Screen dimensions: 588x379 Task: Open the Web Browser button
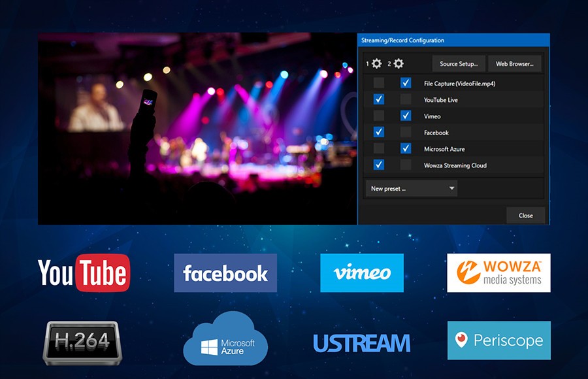[515, 64]
